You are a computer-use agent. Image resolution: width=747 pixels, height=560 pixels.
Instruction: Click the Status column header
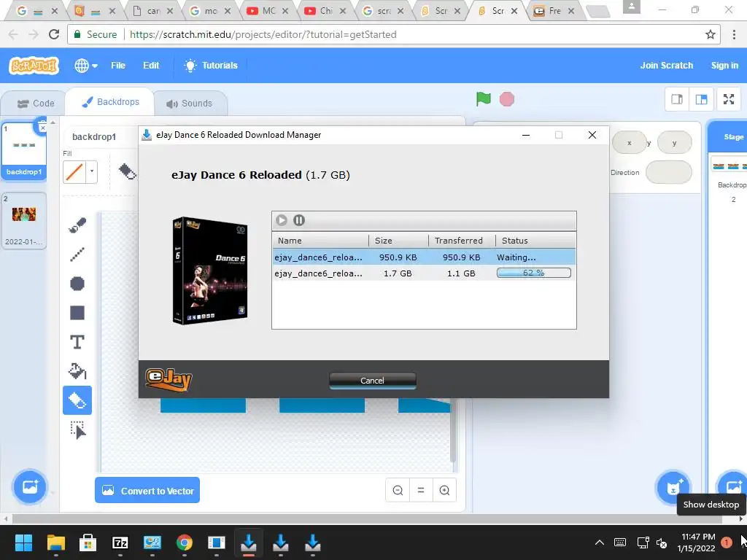click(x=535, y=241)
